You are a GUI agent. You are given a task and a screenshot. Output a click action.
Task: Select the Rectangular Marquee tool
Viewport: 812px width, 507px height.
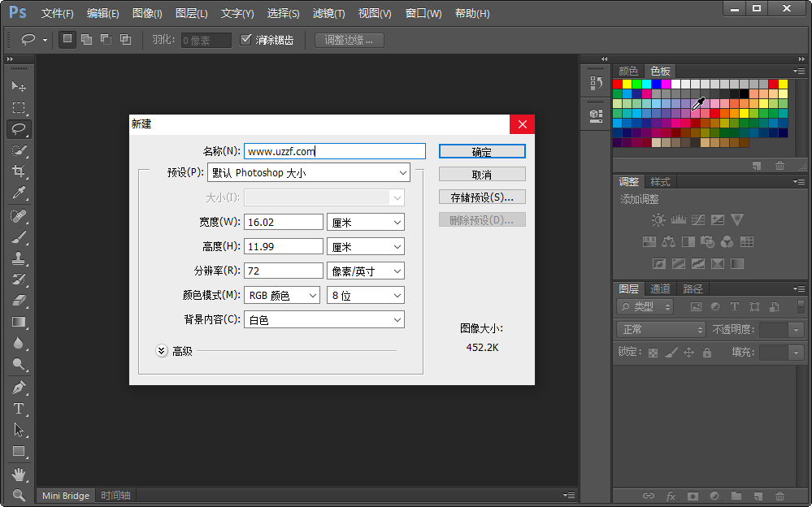(19, 108)
